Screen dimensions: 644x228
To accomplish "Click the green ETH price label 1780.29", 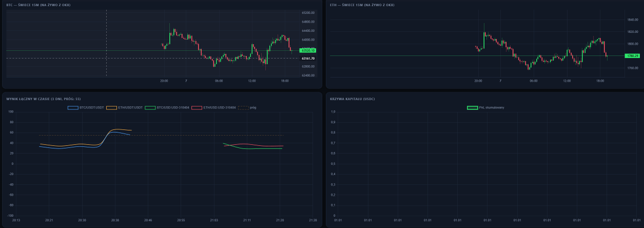I will point(632,55).
